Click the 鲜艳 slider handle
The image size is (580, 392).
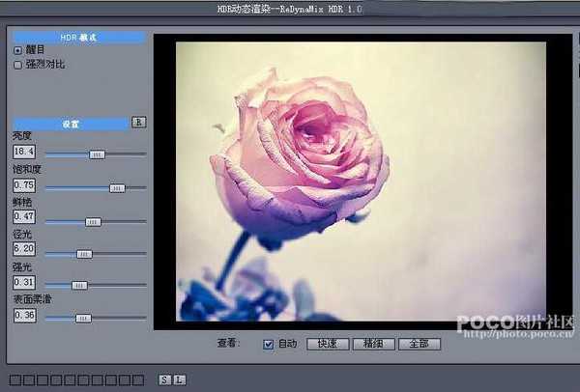click(x=93, y=221)
